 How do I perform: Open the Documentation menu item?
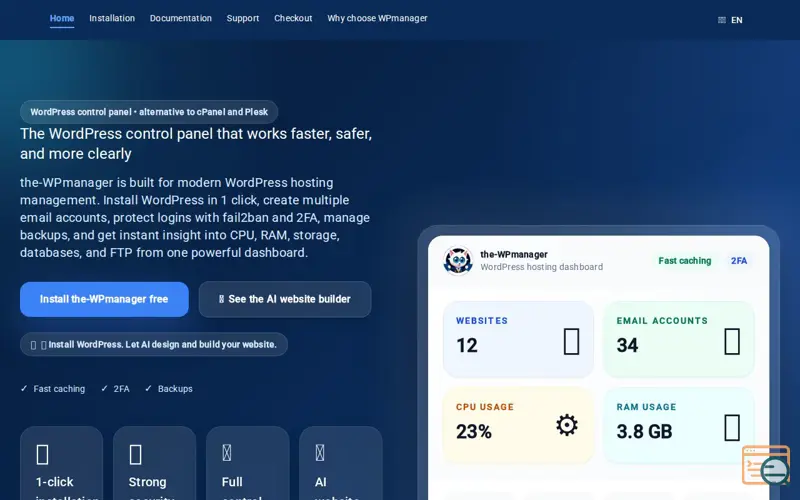pyautogui.click(x=181, y=18)
